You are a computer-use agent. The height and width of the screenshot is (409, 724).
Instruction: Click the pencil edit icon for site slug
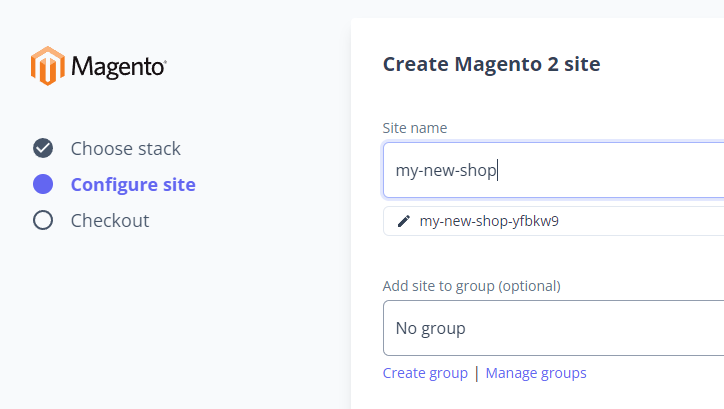tap(404, 221)
